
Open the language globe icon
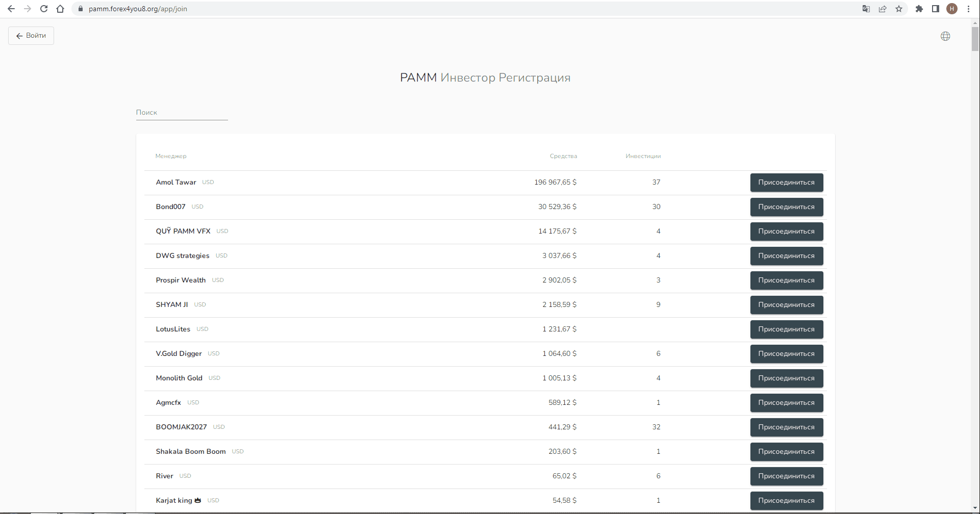[x=945, y=36]
